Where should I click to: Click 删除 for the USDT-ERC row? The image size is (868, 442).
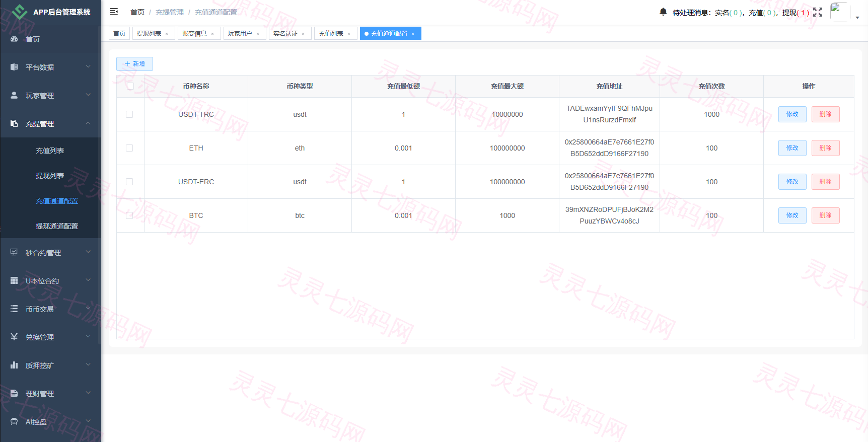[x=825, y=182]
